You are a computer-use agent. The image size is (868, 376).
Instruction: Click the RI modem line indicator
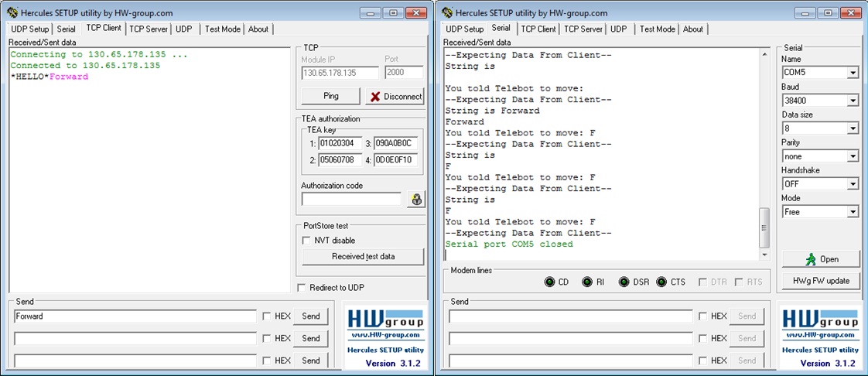tap(587, 282)
